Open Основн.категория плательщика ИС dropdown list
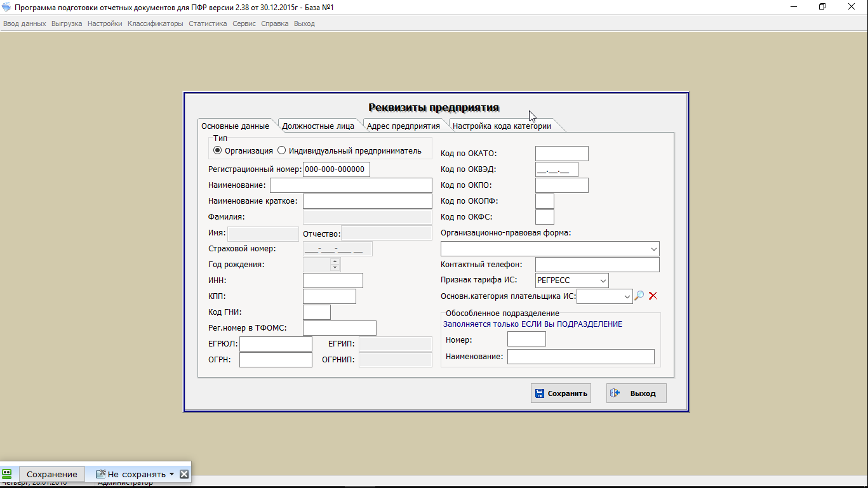The image size is (868, 488). click(x=627, y=296)
